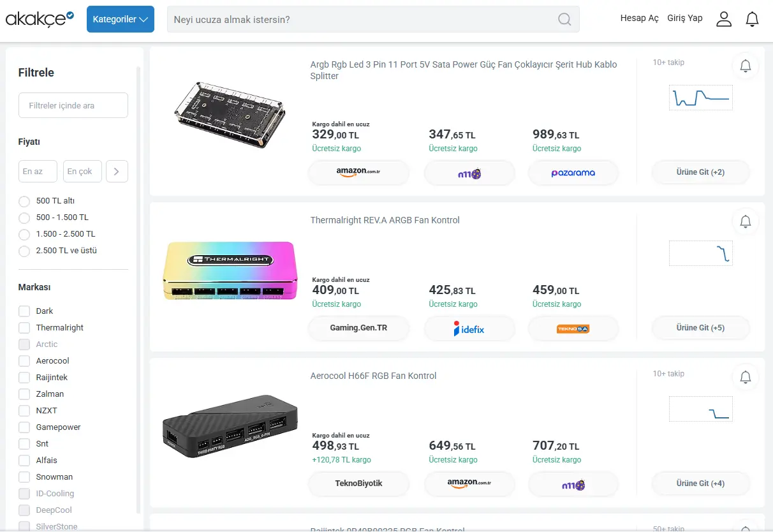Check the Aerocool brand filter
This screenshot has width=773, height=532.
pyautogui.click(x=24, y=361)
